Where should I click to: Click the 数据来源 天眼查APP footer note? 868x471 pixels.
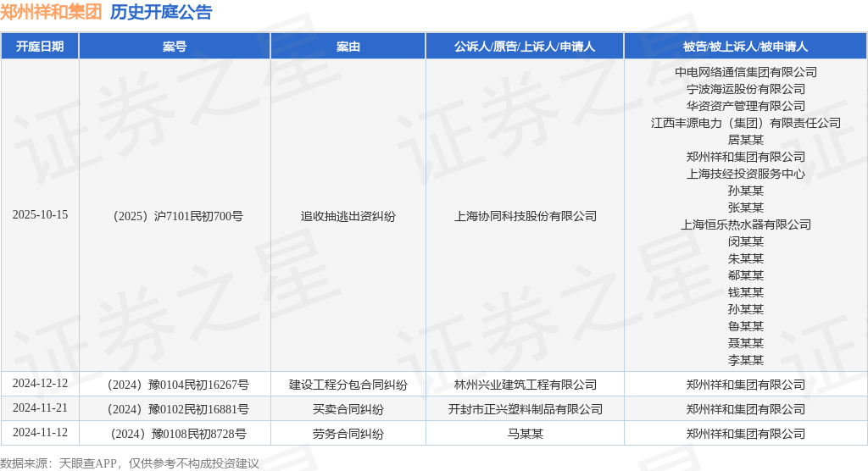[x=130, y=463]
